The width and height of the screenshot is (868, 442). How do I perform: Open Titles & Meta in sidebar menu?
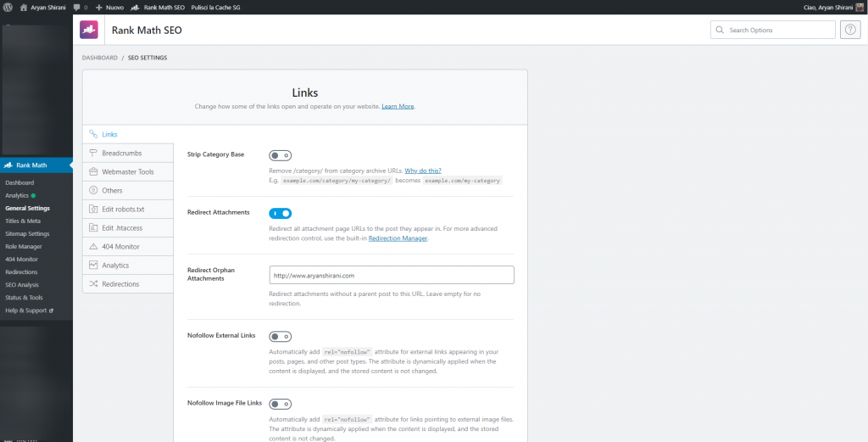[x=23, y=221]
